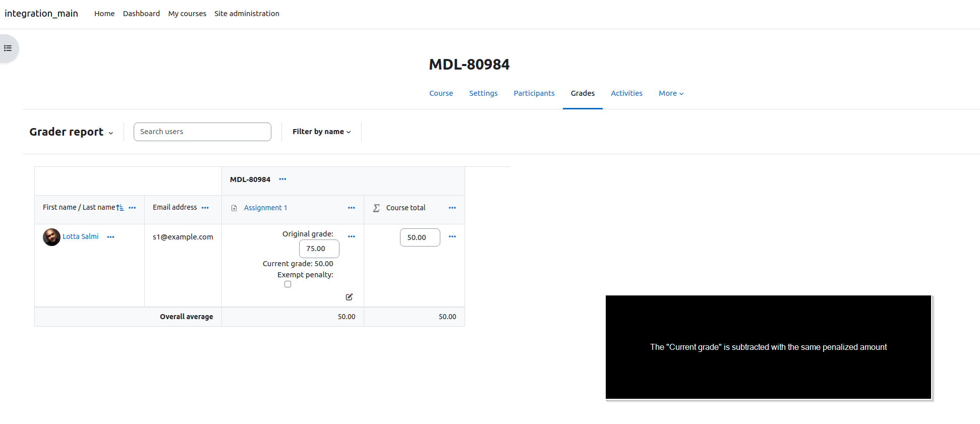Open Lotta Salmi's profile link
Screen dimensions: 980x424
tap(80, 236)
